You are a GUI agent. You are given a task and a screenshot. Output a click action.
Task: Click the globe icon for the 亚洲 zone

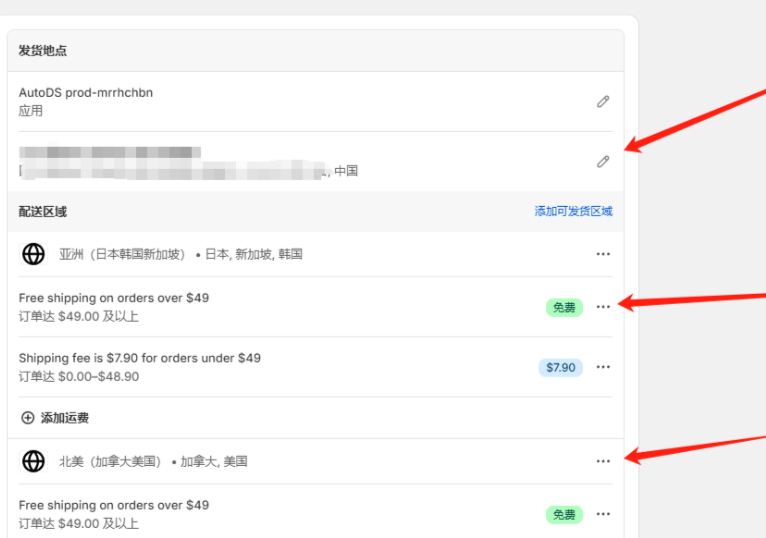[34, 254]
